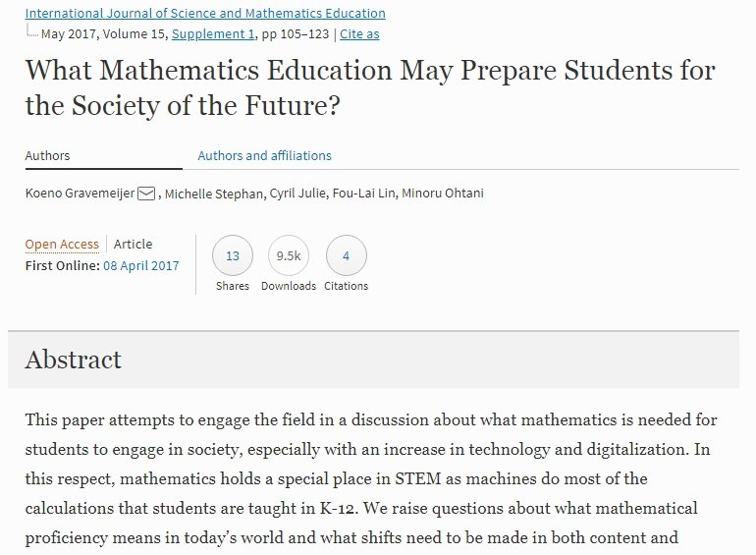This screenshot has height=555, width=756.
Task: Click author name Cyril Julie
Action: (x=297, y=193)
